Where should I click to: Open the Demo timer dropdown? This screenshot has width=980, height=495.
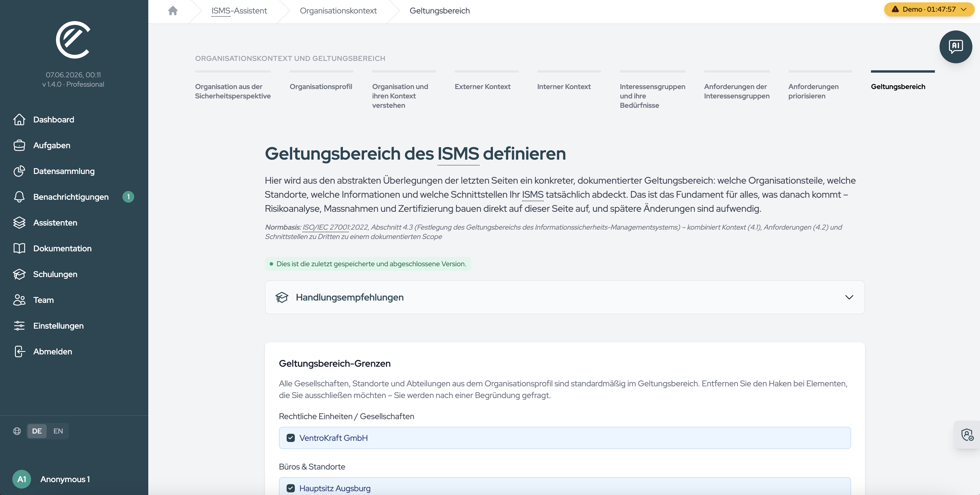click(929, 9)
